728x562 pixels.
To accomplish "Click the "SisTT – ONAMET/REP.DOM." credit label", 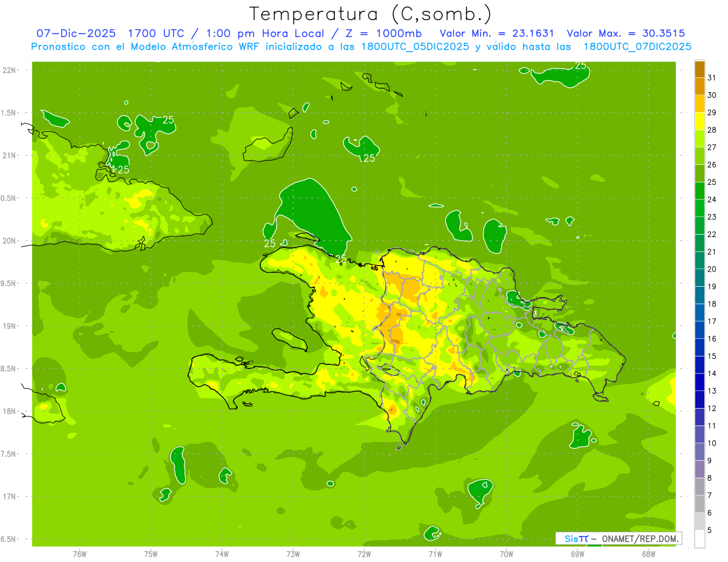I will (x=619, y=538).
